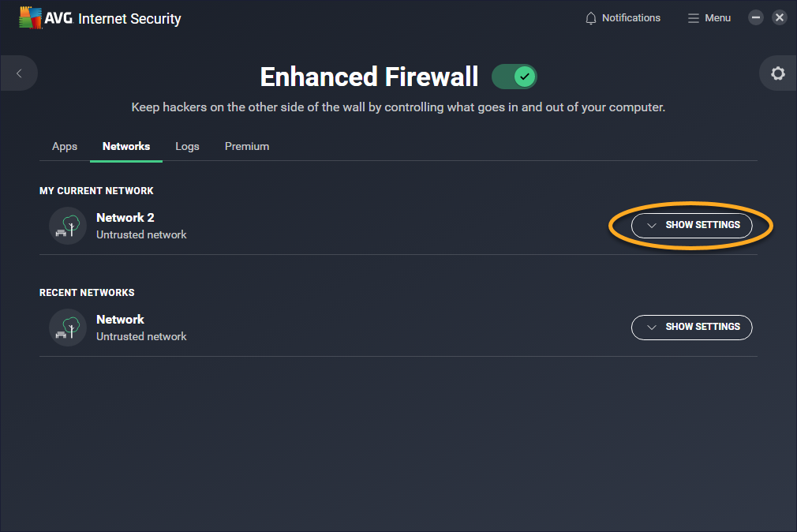Expand Show Settings for Network 2
797x532 pixels.
pyautogui.click(x=692, y=225)
